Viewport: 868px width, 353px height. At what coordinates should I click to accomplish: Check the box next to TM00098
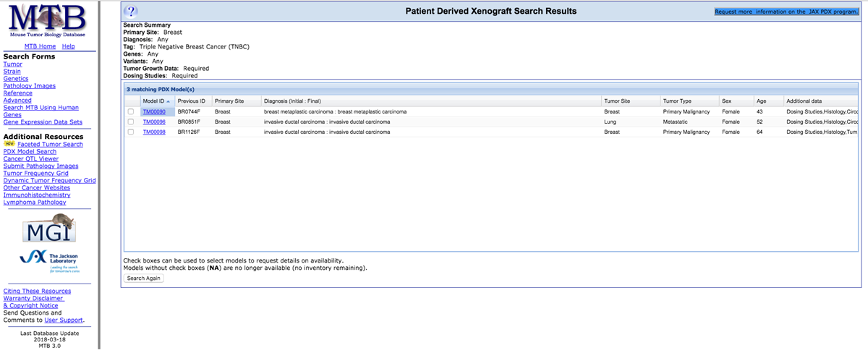[131, 132]
